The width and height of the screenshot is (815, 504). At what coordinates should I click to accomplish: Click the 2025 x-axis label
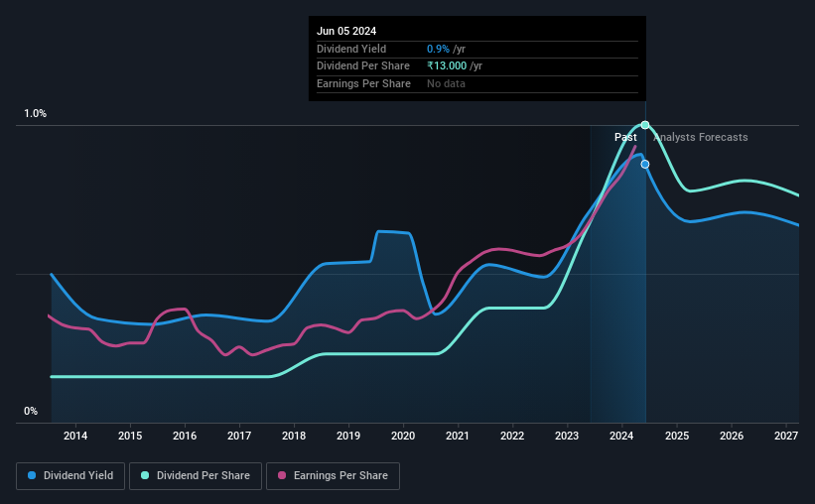click(677, 436)
